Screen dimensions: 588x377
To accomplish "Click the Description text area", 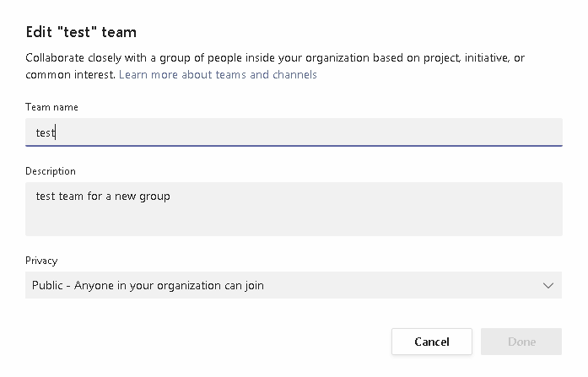I will [294, 208].
